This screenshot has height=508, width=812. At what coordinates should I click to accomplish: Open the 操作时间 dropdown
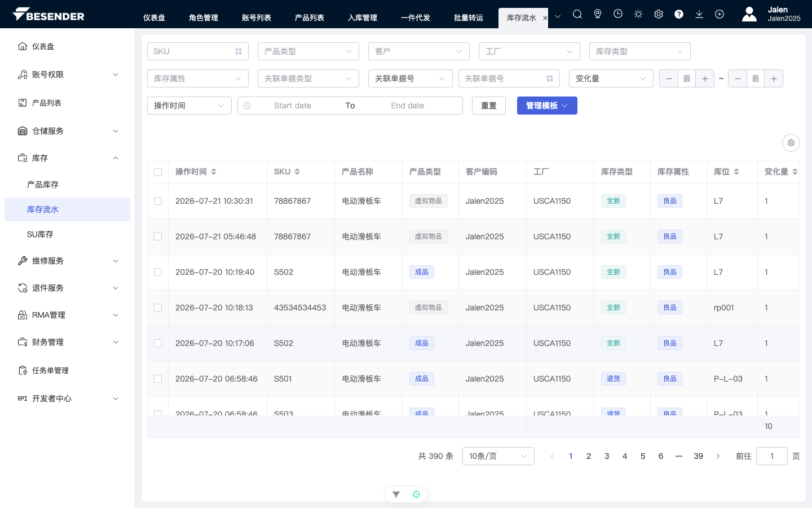pos(189,106)
